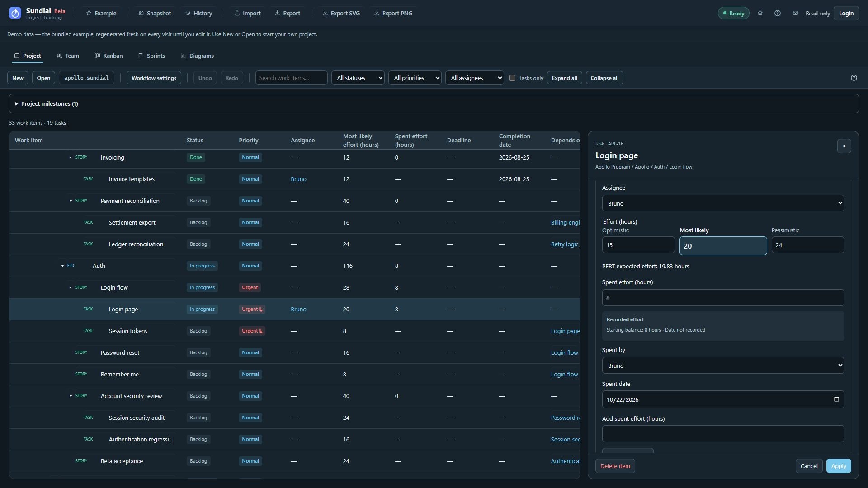The width and height of the screenshot is (868, 488).
Task: Open the Spent by dropdown
Action: tap(723, 366)
